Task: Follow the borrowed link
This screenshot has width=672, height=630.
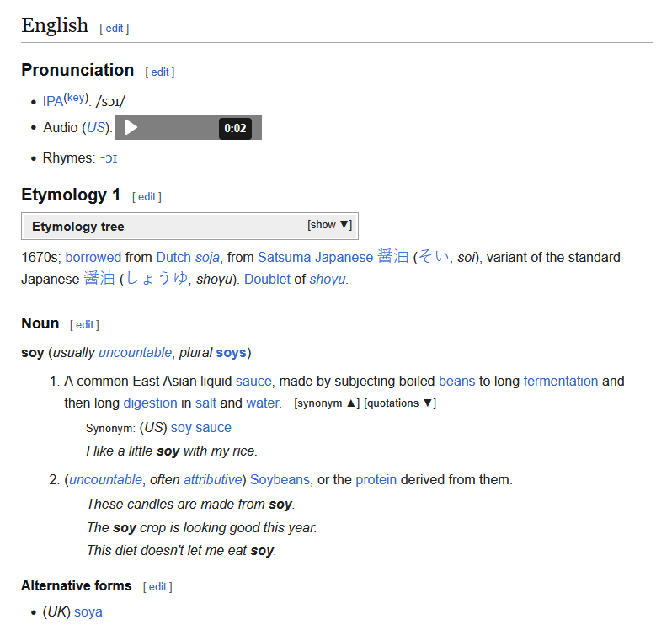Action: (x=93, y=257)
